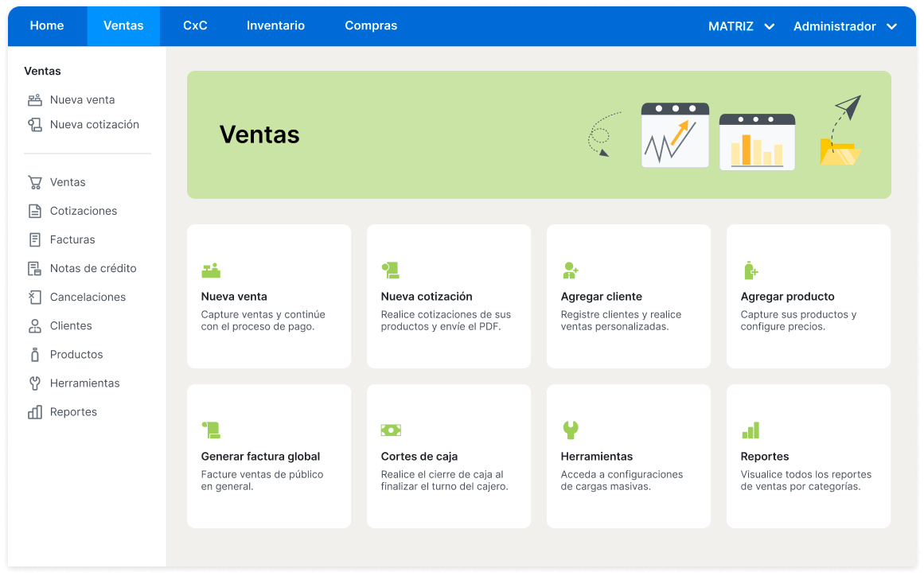The width and height of the screenshot is (924, 576).
Task: Click the green add-person icon on Agregar cliente card
Action: (571, 270)
